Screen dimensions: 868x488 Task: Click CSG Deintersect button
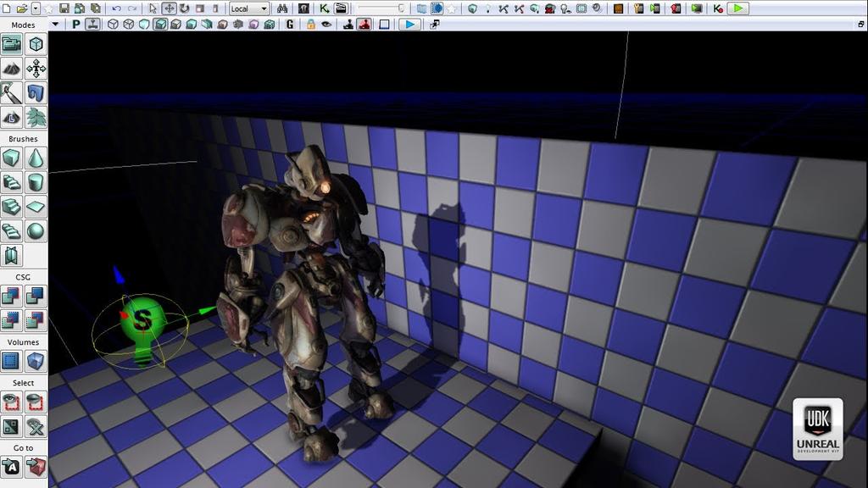coord(36,321)
